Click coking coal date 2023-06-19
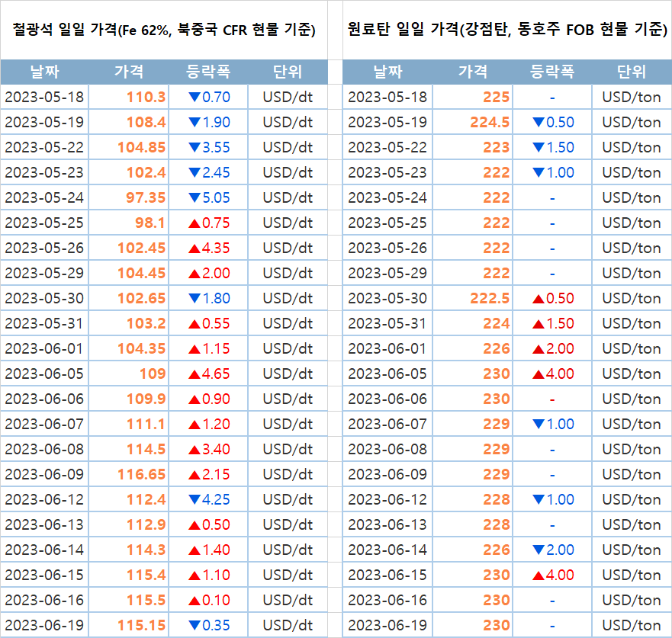 [x=387, y=626]
